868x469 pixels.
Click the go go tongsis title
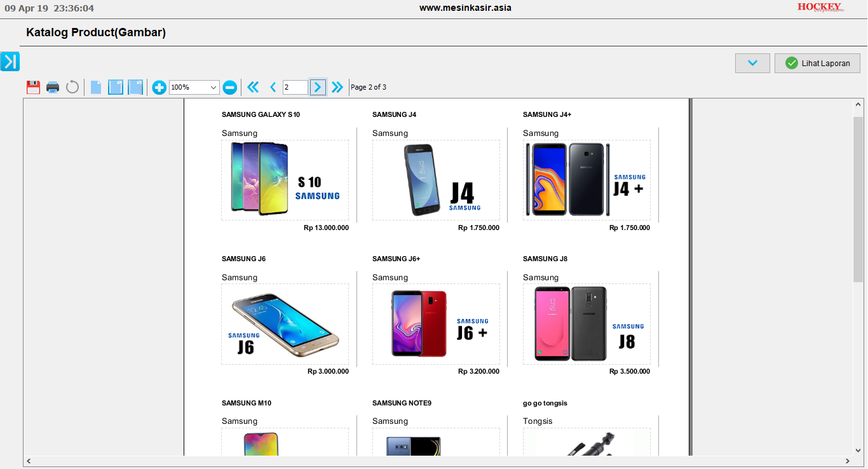pyautogui.click(x=545, y=403)
